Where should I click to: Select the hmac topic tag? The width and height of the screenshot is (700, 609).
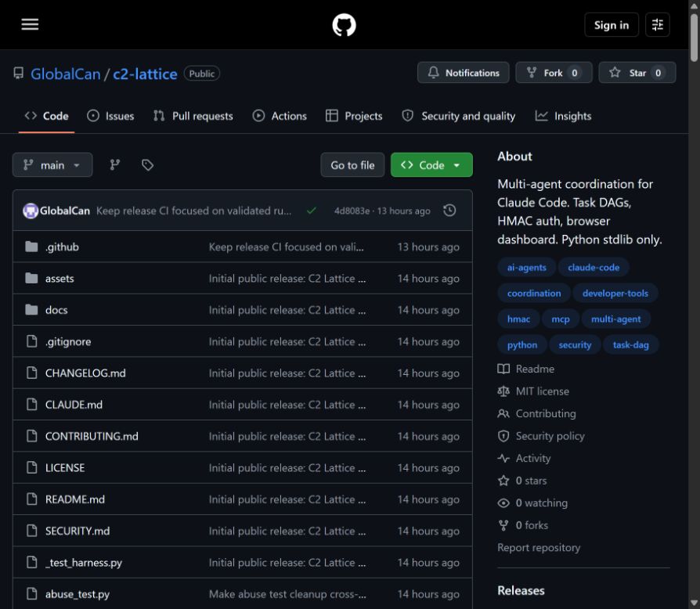pos(518,319)
